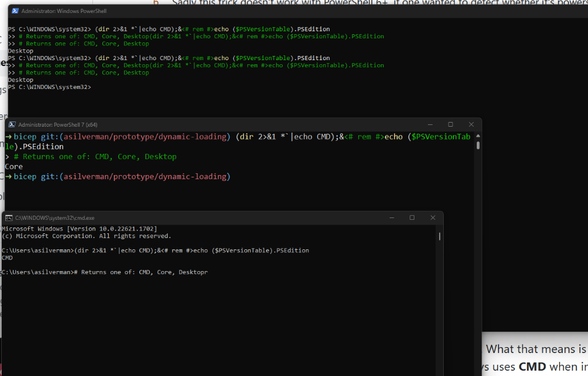This screenshot has width=588, height=376.
Task: Minimize the cmd.exe window
Action: point(391,217)
